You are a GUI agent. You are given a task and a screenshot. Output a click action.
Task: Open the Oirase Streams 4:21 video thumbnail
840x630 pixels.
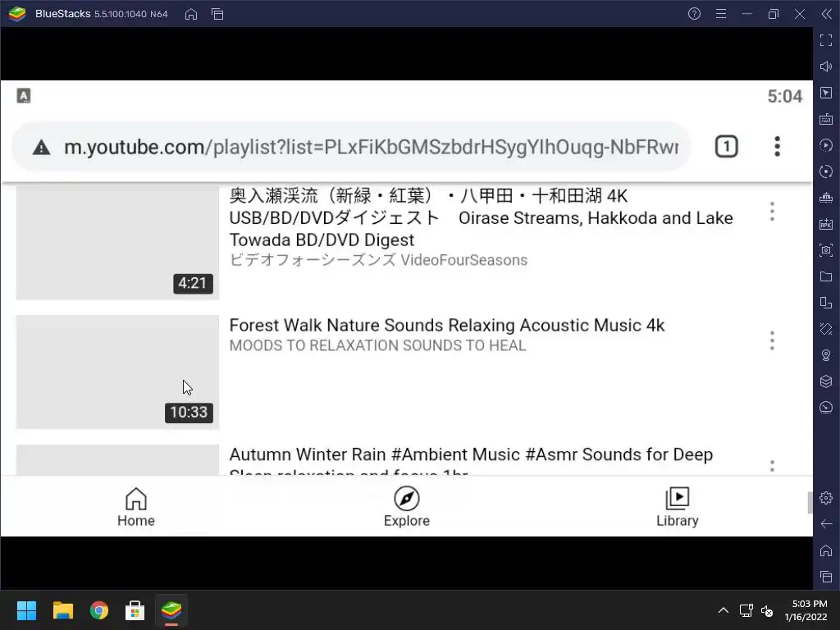[117, 242]
